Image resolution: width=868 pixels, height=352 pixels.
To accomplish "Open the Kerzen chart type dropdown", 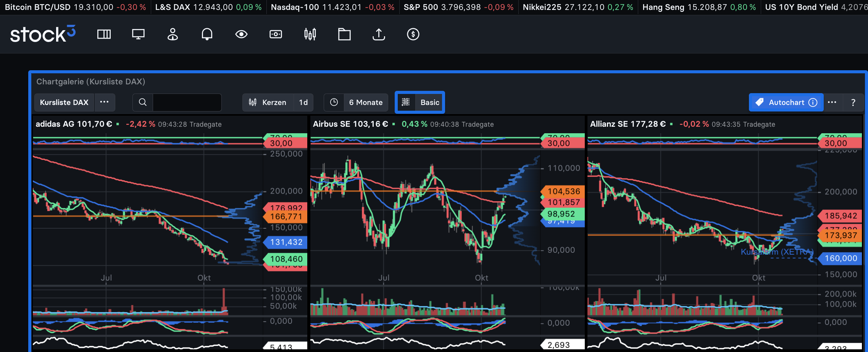I will coord(268,102).
